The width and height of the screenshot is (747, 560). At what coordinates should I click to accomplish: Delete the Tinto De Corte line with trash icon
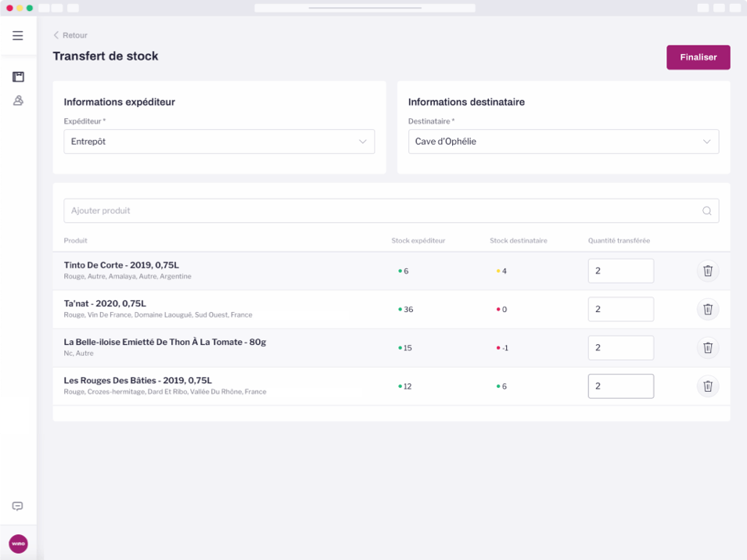[x=707, y=270]
